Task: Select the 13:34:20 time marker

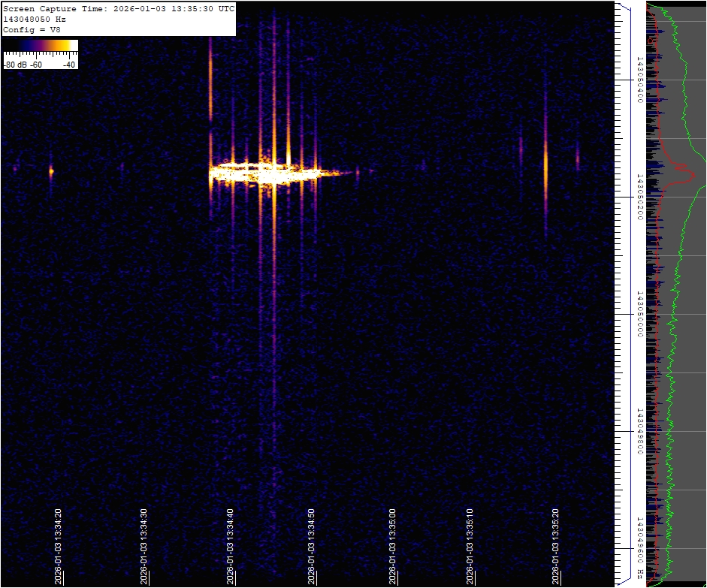Action: 58,545
